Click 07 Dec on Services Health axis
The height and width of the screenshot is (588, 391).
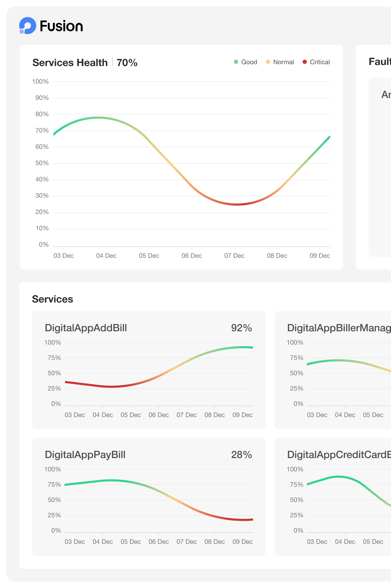click(234, 256)
